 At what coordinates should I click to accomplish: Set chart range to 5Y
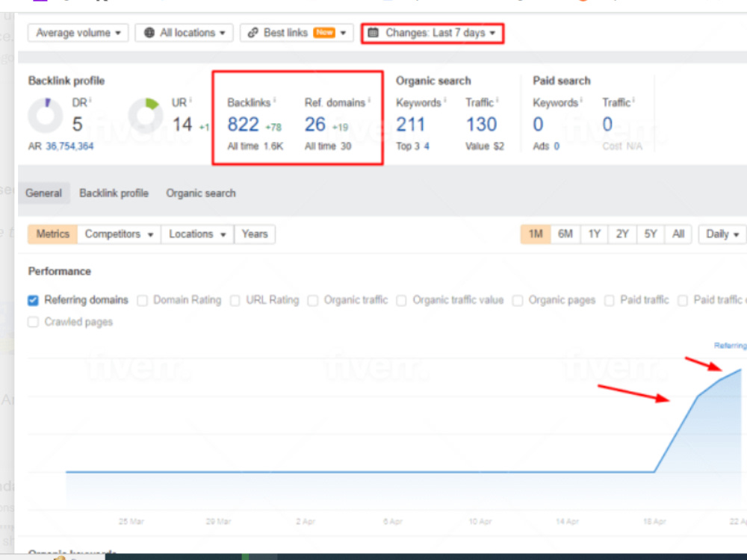651,234
